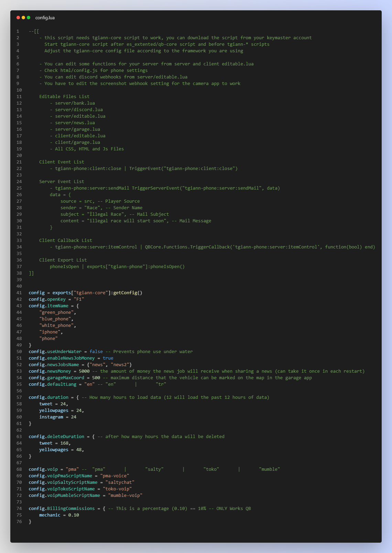The image size is (392, 553).
Task: Click the true value of enableNewsJobMoney
Action: pos(108,358)
